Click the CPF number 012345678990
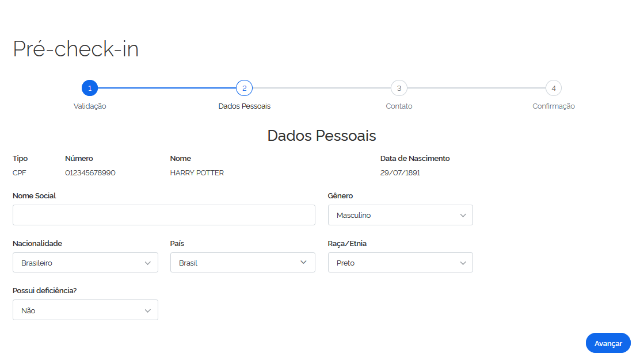644x361 pixels. pos(90,172)
